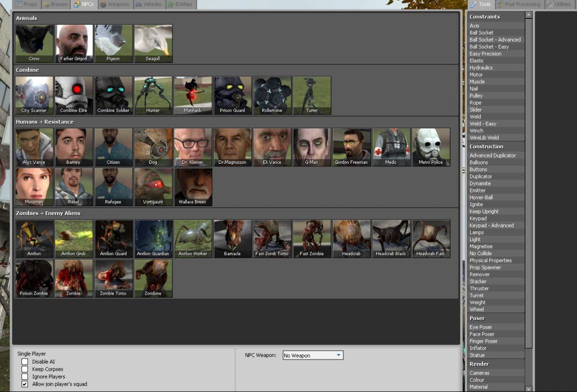The width and height of the screenshot is (577, 392).
Task: Enable the Disable AI checkbox
Action: (25, 362)
